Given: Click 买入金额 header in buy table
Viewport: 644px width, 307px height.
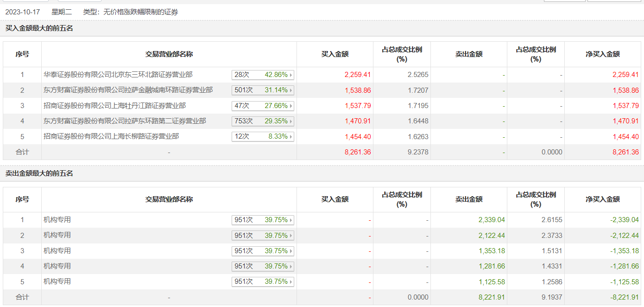Looking at the screenshot, I should 335,54.
